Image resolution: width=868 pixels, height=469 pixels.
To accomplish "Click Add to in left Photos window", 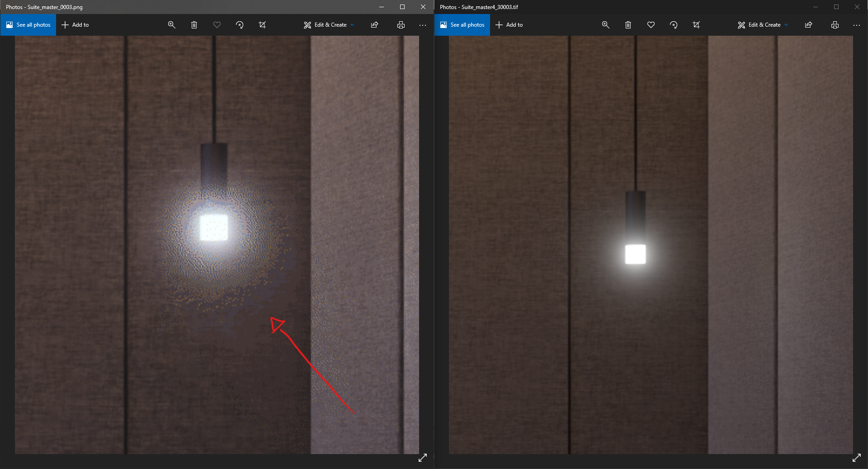I will click(75, 25).
